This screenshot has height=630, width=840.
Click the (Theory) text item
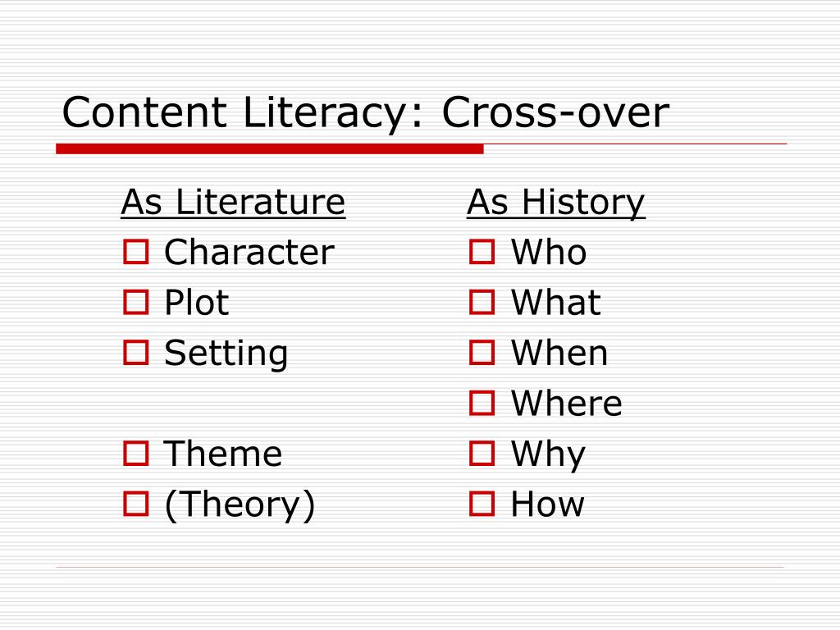(x=240, y=504)
